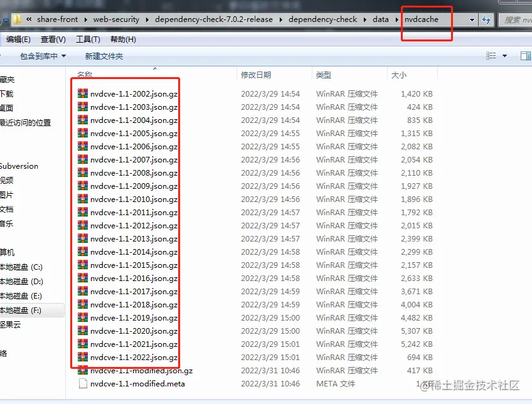
Task: Click type cell META 文件
Action: (336, 384)
